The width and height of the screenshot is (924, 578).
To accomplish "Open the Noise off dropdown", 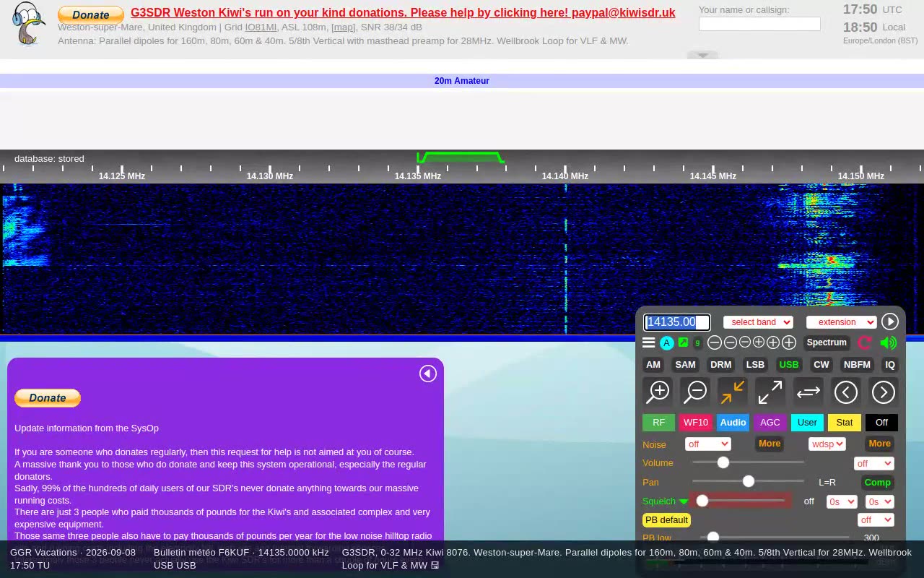I will [x=707, y=444].
